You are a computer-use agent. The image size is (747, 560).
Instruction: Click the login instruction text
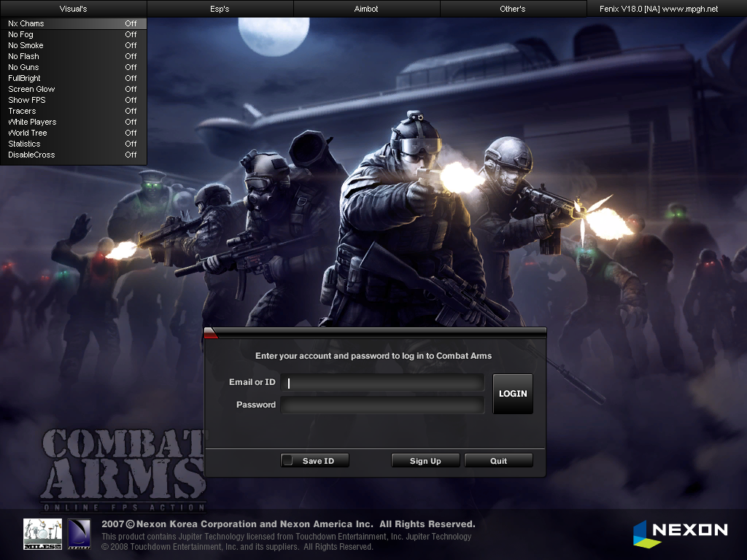click(373, 356)
